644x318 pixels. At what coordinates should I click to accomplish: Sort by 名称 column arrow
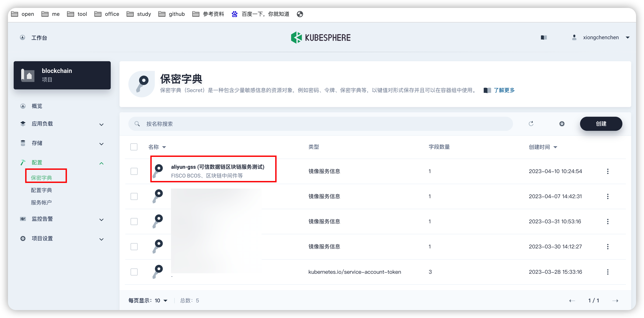[164, 147]
